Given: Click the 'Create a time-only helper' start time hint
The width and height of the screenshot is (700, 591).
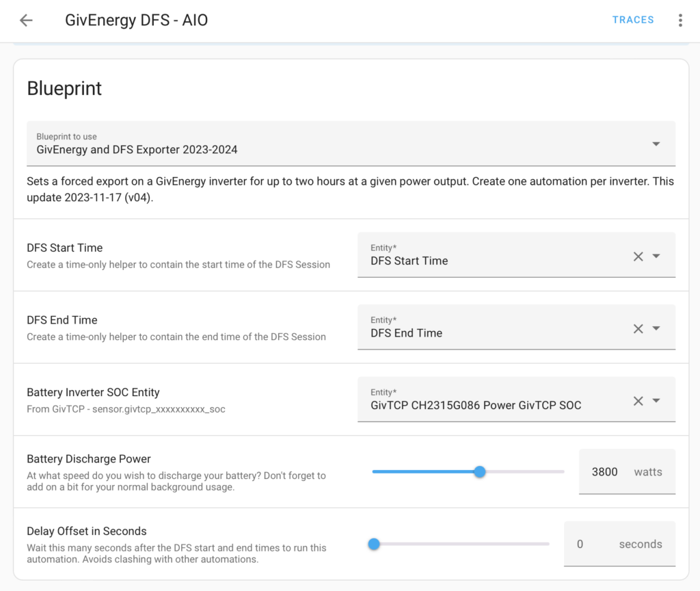Looking at the screenshot, I should tap(178, 265).
